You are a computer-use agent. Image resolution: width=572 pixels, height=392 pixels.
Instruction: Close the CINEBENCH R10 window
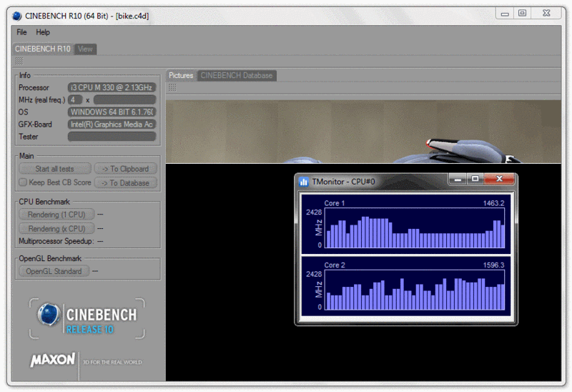(x=546, y=14)
